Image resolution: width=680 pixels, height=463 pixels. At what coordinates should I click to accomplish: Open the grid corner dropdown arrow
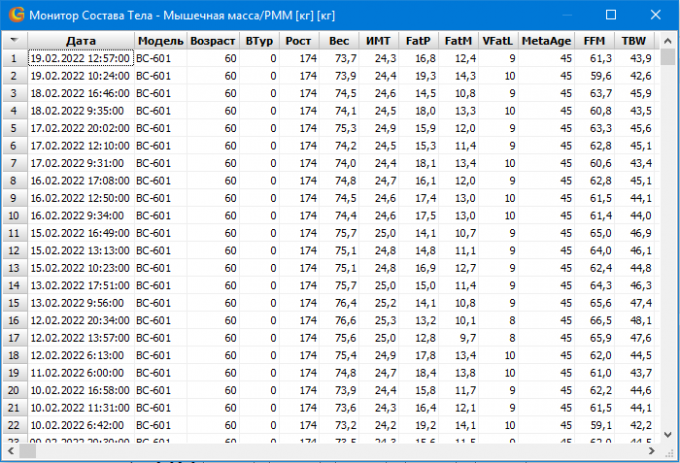pyautogui.click(x=14, y=40)
